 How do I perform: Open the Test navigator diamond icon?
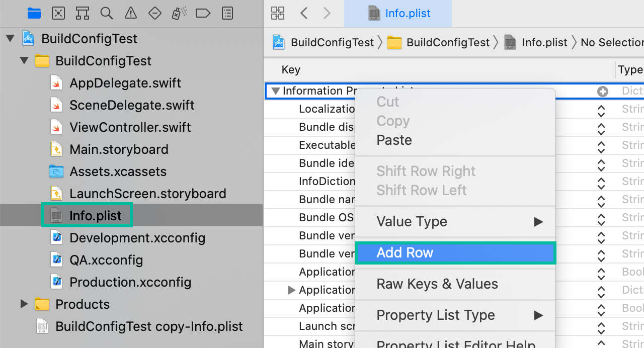[154, 13]
